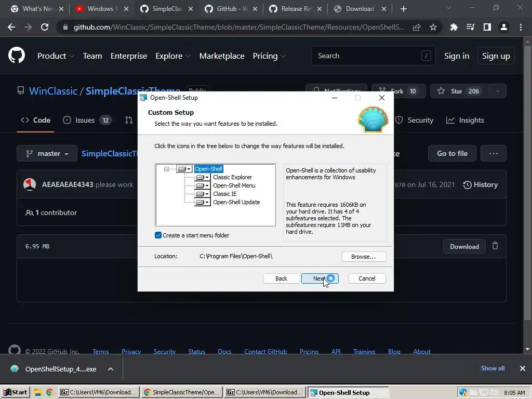This screenshot has height=399, width=532.
Task: Switch to the Release browser tab
Action: pos(295,9)
